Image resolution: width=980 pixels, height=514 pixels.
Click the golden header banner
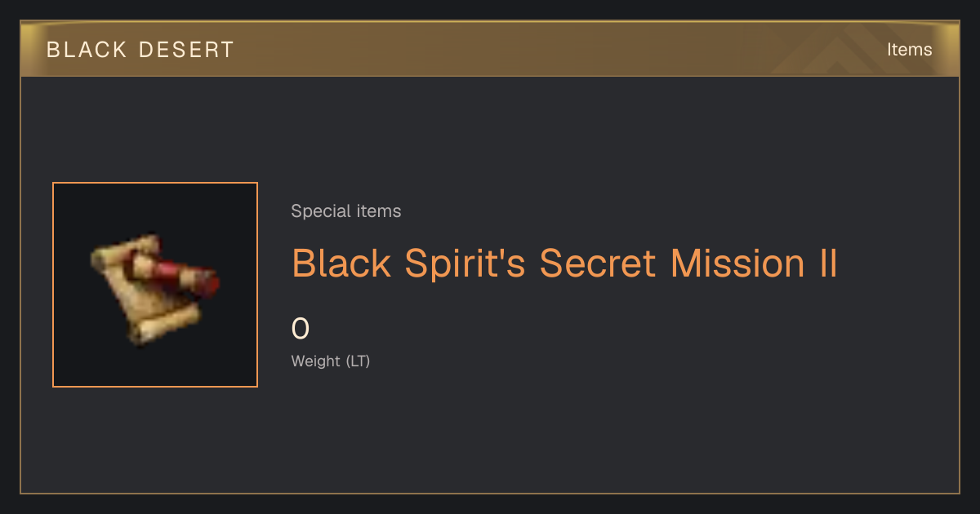pos(490,49)
